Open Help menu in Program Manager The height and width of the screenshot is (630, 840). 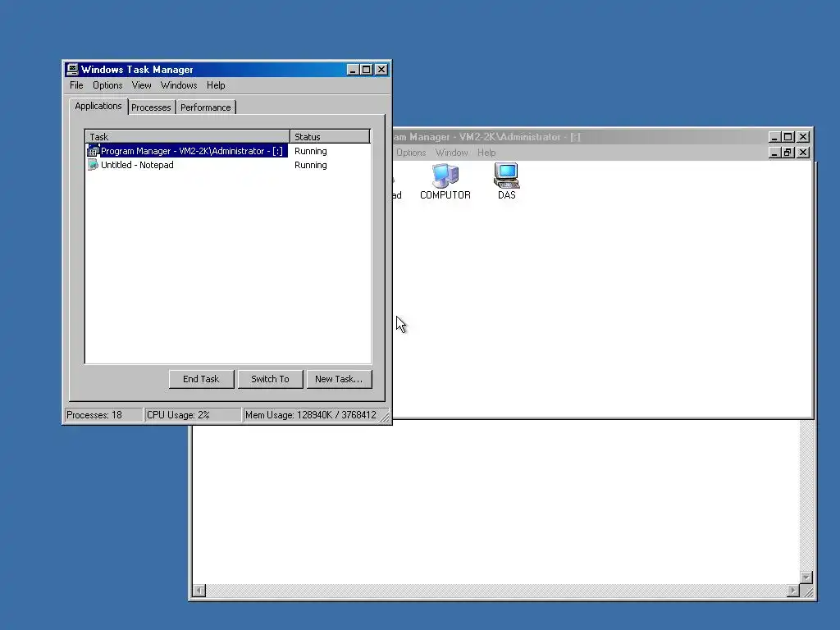pos(486,153)
